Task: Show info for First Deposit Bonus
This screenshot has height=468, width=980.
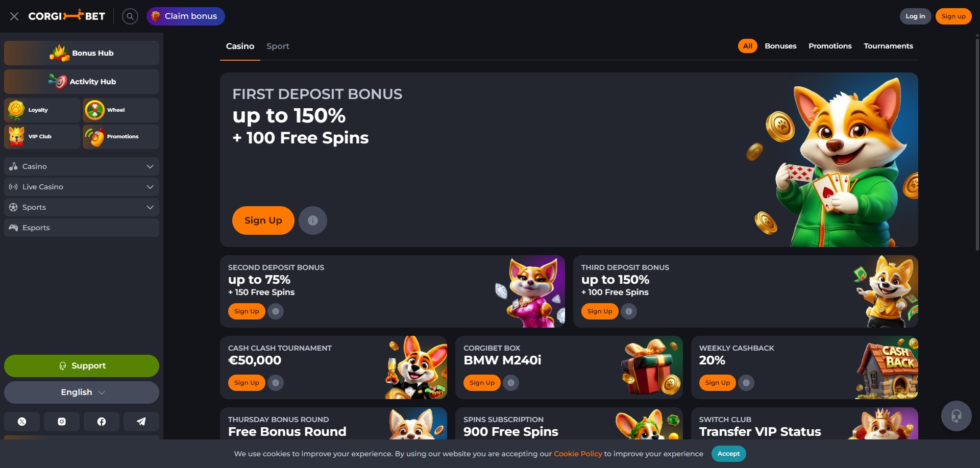Action: (x=313, y=220)
